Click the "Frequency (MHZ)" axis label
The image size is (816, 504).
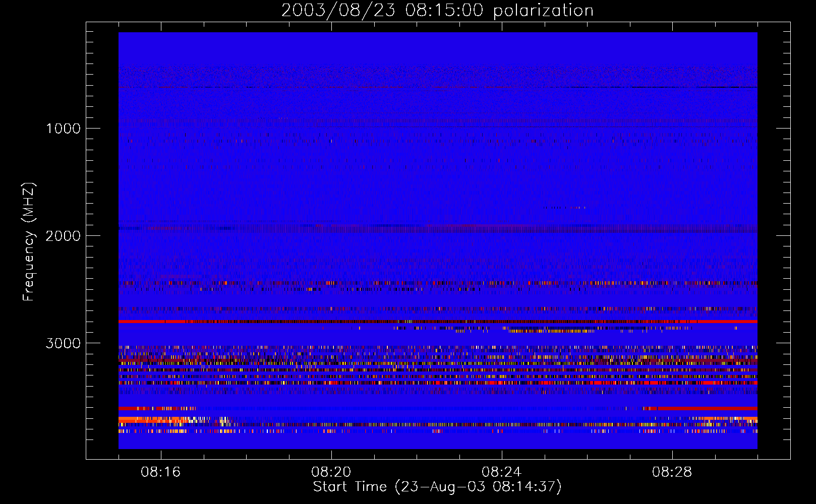click(x=29, y=242)
